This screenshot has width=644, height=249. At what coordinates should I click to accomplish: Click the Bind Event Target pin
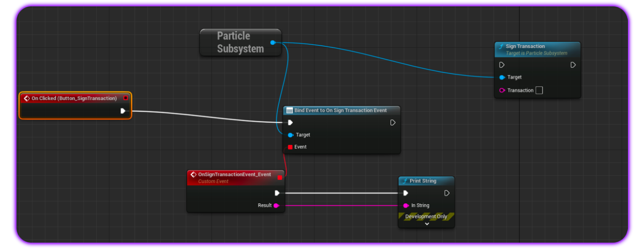click(x=290, y=135)
